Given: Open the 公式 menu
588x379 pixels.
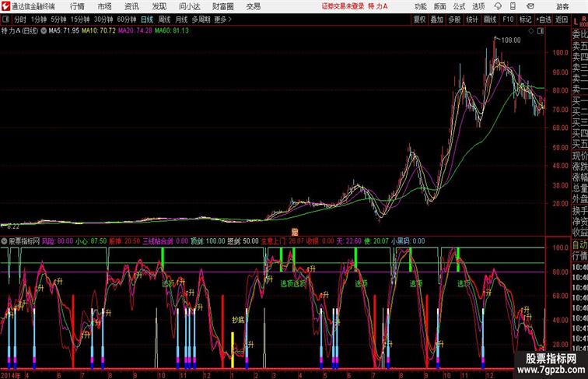Looking at the screenshot, I should point(459,6).
